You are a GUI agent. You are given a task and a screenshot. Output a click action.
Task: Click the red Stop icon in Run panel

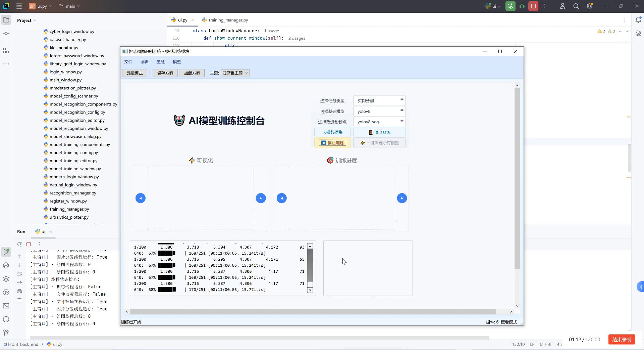tap(29, 244)
